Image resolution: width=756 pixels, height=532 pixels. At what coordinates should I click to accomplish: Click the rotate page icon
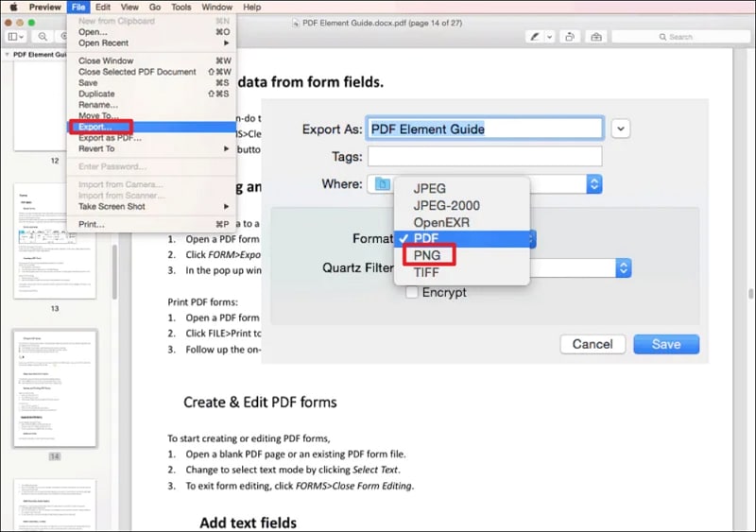(x=570, y=37)
